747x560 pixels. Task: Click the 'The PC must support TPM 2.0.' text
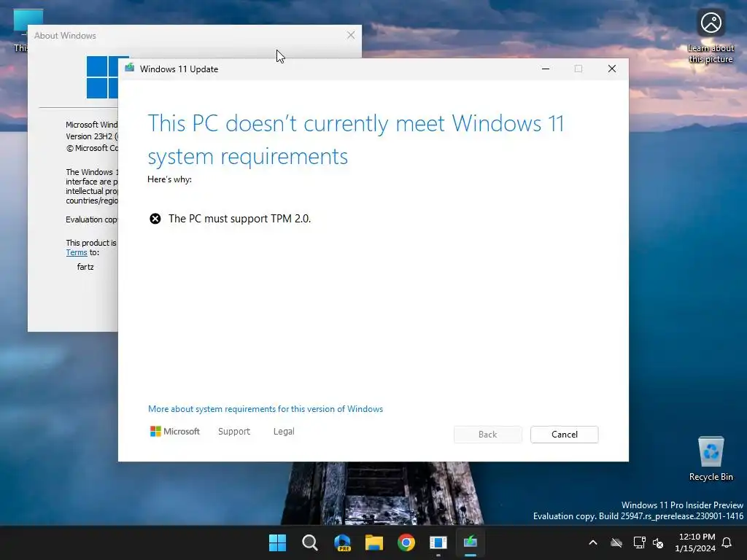click(239, 219)
